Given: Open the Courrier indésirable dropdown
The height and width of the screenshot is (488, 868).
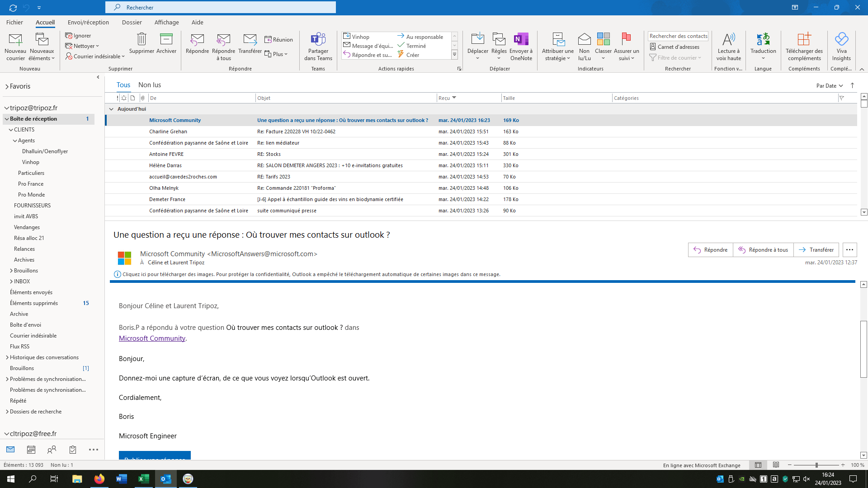Looking at the screenshot, I should tap(95, 56).
